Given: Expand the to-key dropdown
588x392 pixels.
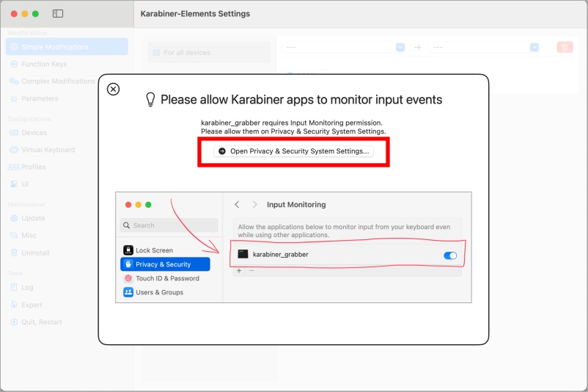Looking at the screenshot, I should [x=534, y=47].
